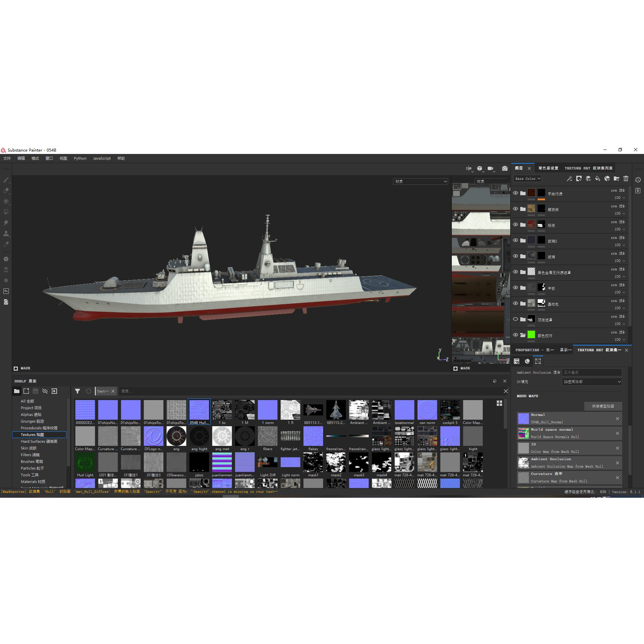Select the Material Picker eyedropper tool

6,244
